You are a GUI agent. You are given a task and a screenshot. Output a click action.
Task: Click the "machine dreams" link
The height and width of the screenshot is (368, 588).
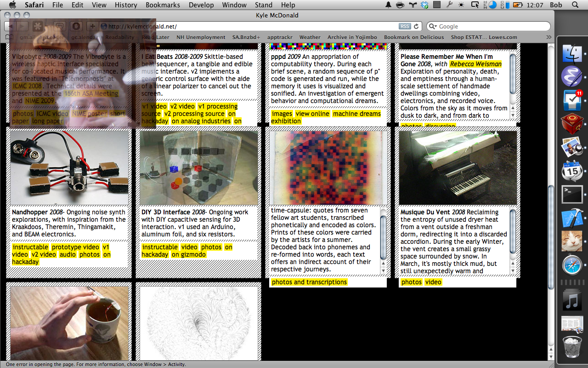click(x=357, y=114)
